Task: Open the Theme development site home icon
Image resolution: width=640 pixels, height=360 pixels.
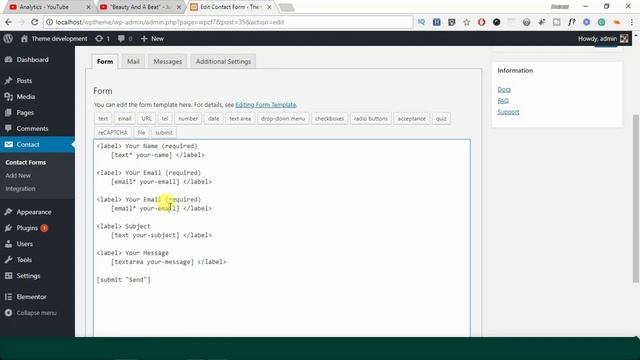Action: (24, 39)
